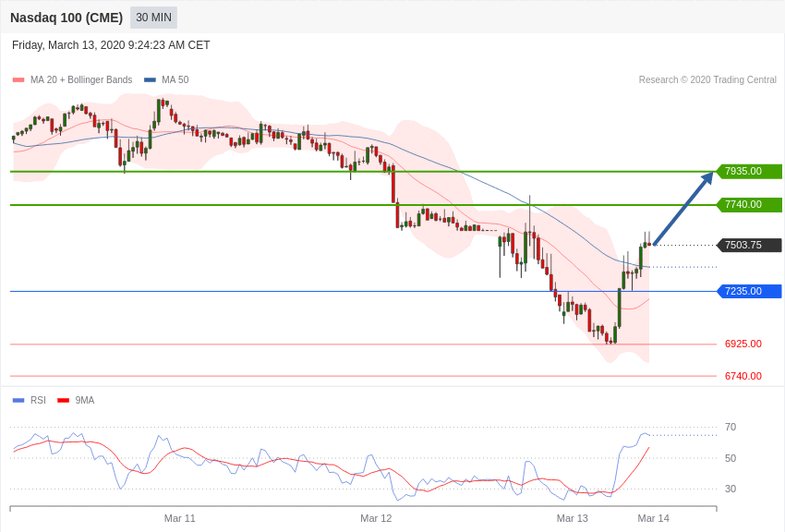The height and width of the screenshot is (532, 785).
Task: Click the date line Friday, March 13, 2020
Action: [111, 45]
